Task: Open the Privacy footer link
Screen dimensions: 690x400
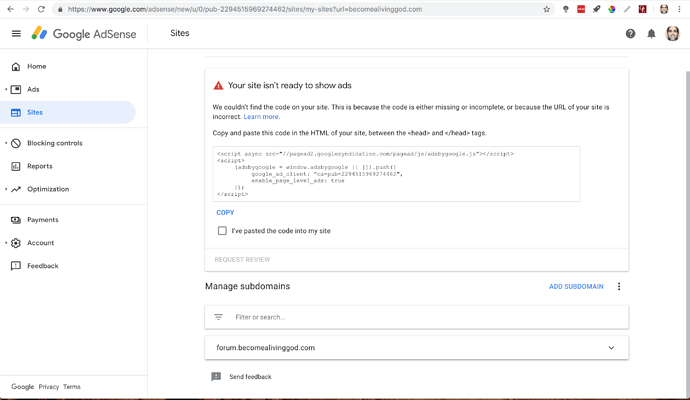Action: pyautogui.click(x=48, y=387)
